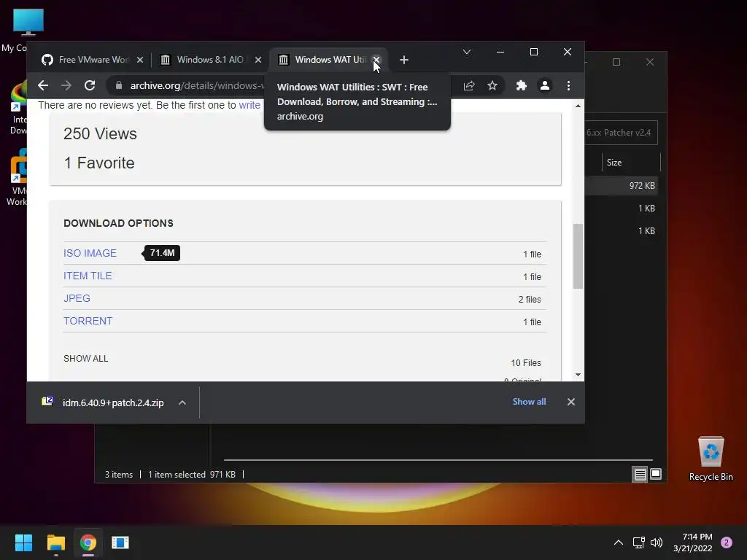Click Chrome icon in taskbar
747x560 pixels.
(x=88, y=542)
